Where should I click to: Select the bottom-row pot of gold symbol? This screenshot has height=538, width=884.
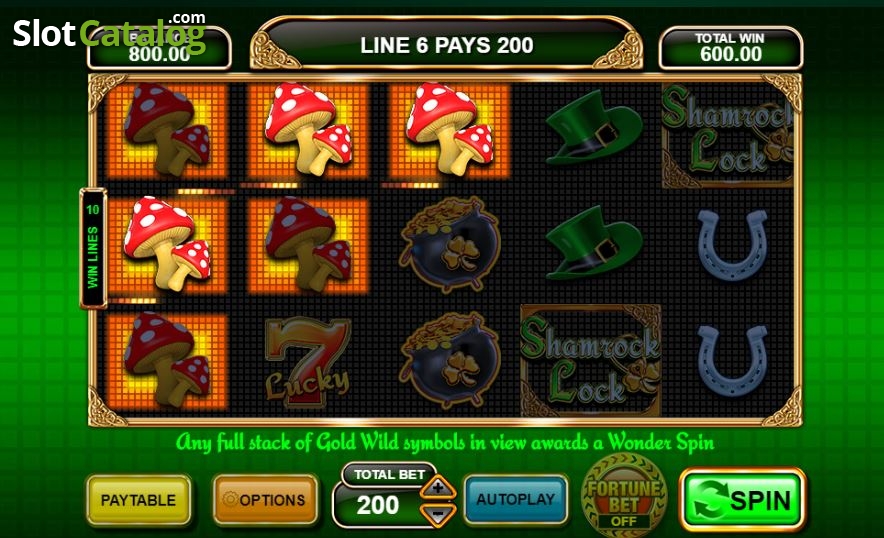(x=449, y=360)
